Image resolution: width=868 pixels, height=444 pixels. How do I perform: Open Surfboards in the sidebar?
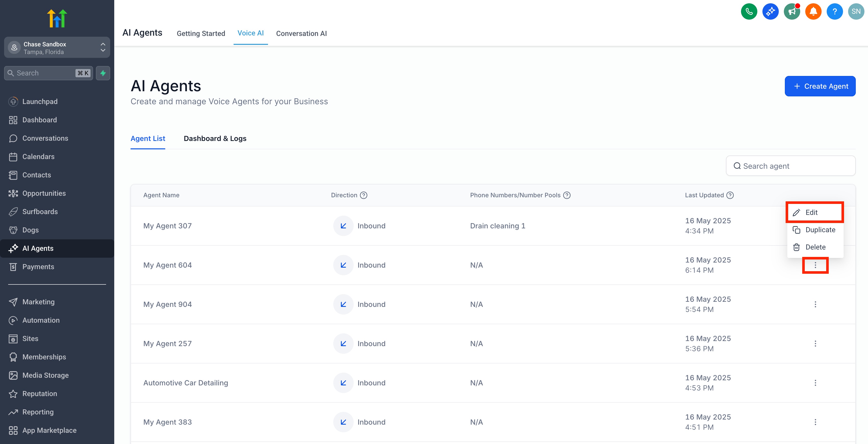(40, 212)
